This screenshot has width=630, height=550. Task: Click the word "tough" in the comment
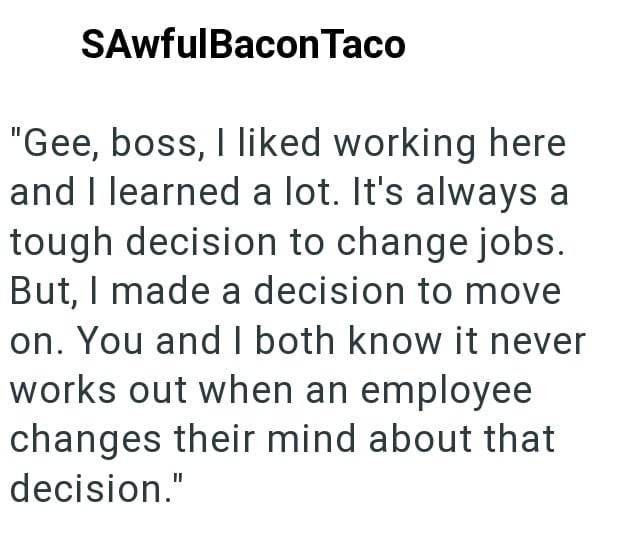click(x=56, y=242)
